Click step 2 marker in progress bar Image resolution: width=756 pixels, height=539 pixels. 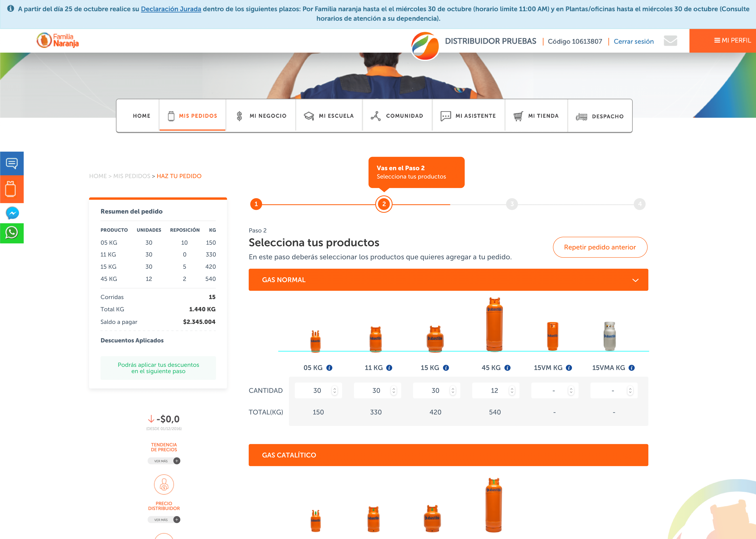coord(384,204)
